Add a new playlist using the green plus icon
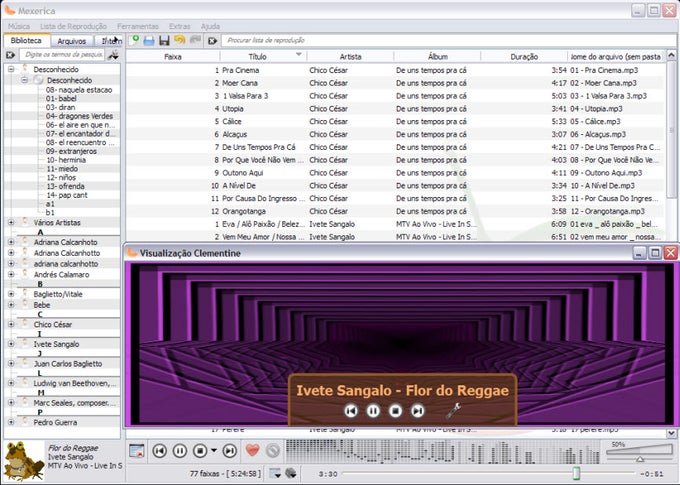 click(x=135, y=40)
